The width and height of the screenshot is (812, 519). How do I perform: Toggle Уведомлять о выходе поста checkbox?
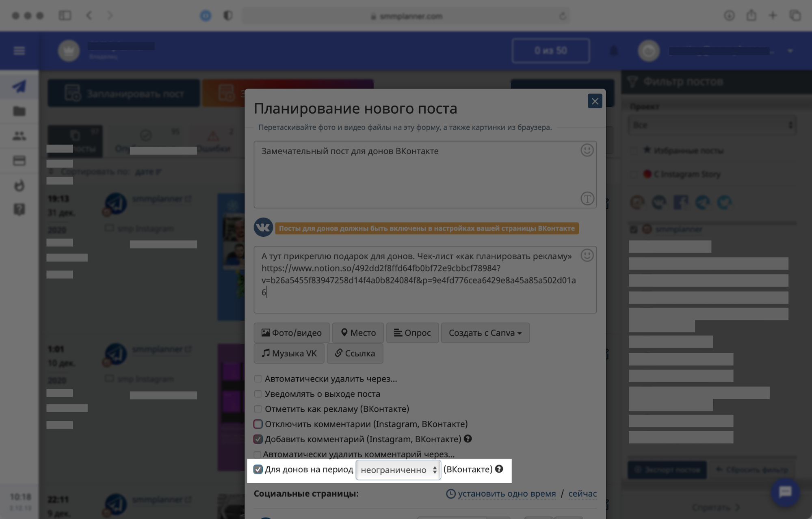click(258, 394)
